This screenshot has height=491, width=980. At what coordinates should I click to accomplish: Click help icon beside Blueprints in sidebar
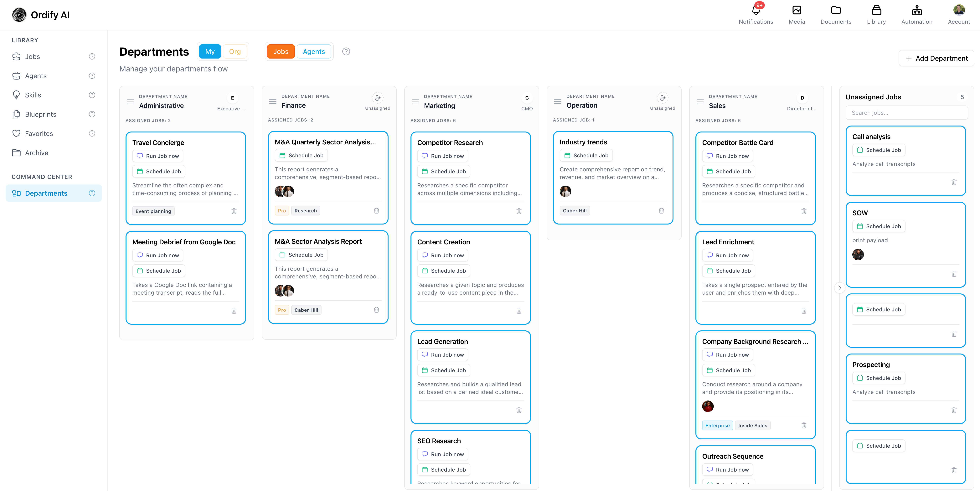pyautogui.click(x=92, y=114)
